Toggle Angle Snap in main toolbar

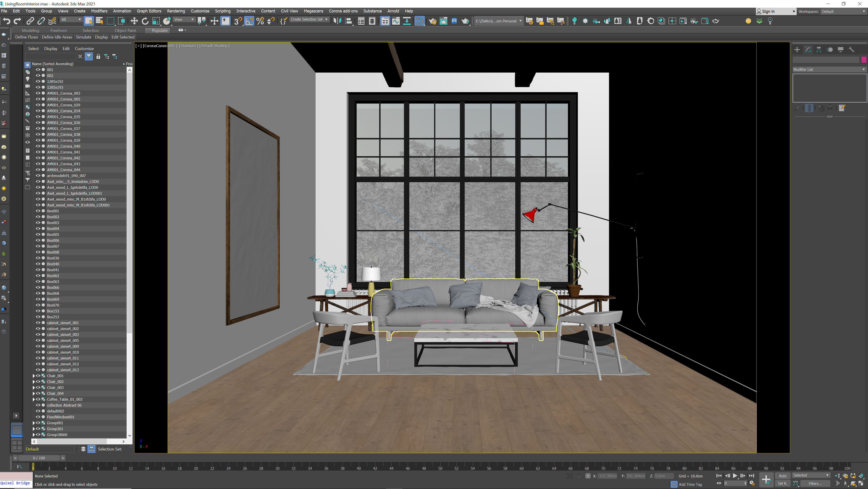[x=249, y=21]
